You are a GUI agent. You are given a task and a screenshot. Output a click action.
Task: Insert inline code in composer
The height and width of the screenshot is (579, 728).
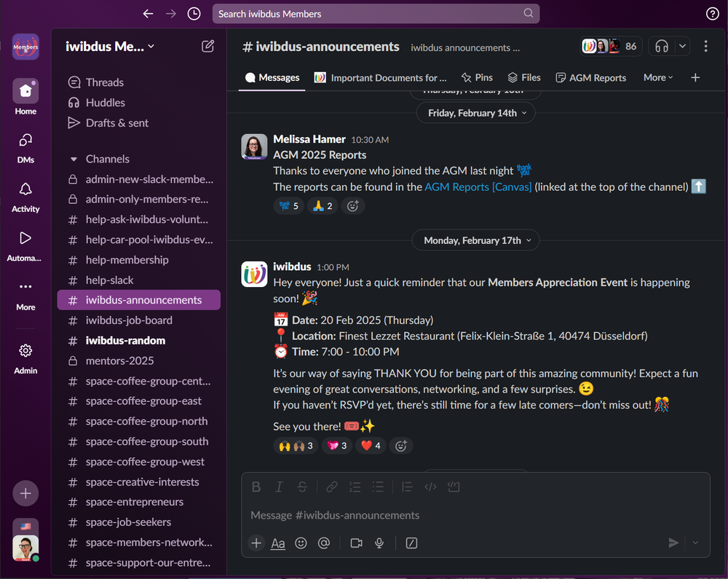coord(430,487)
